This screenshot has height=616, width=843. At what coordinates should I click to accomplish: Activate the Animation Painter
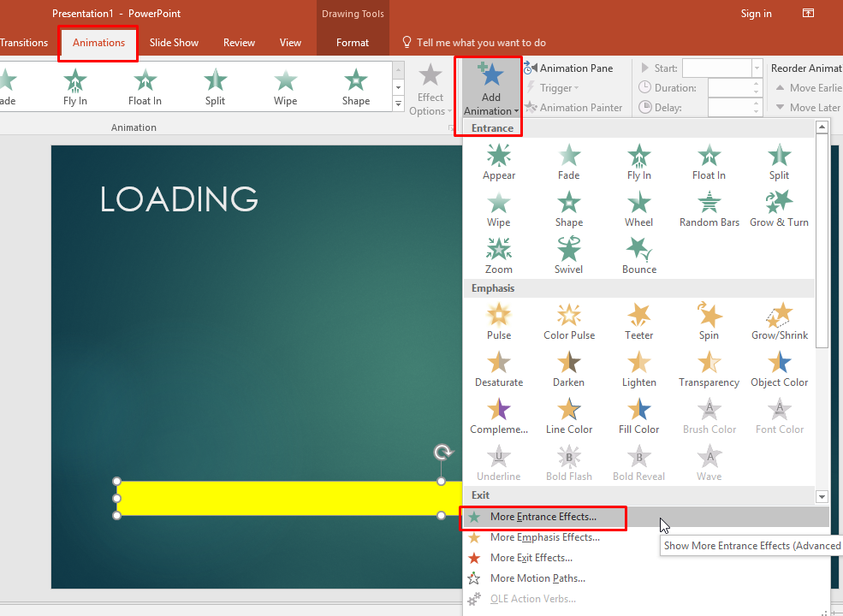568,107
